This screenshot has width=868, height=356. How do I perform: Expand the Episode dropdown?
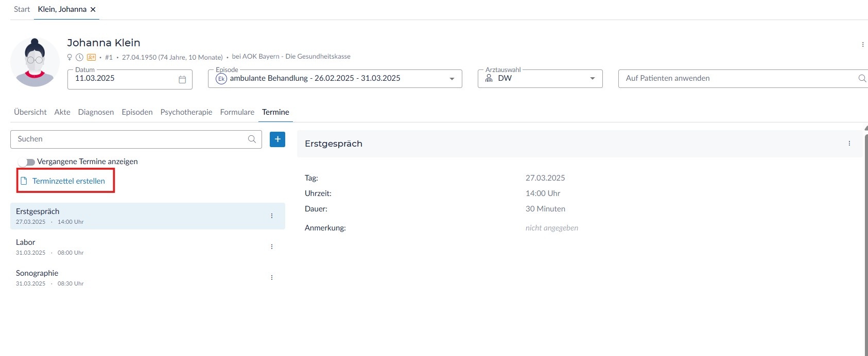(x=452, y=79)
